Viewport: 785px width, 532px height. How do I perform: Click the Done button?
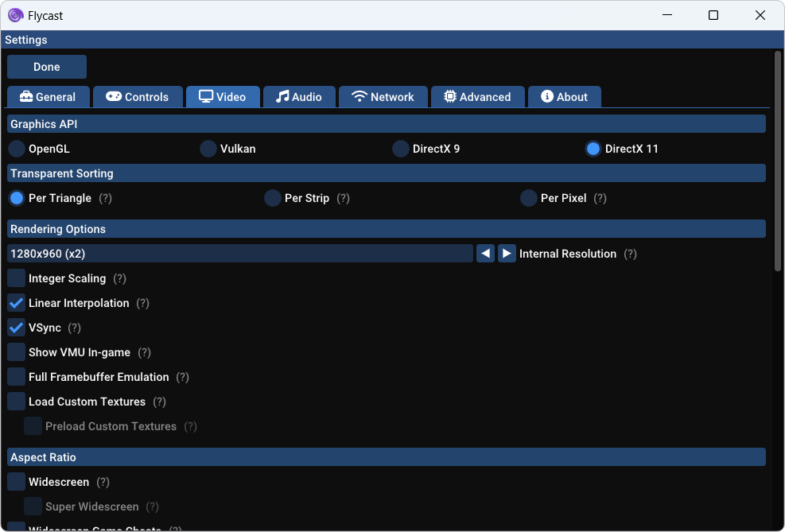click(x=47, y=67)
